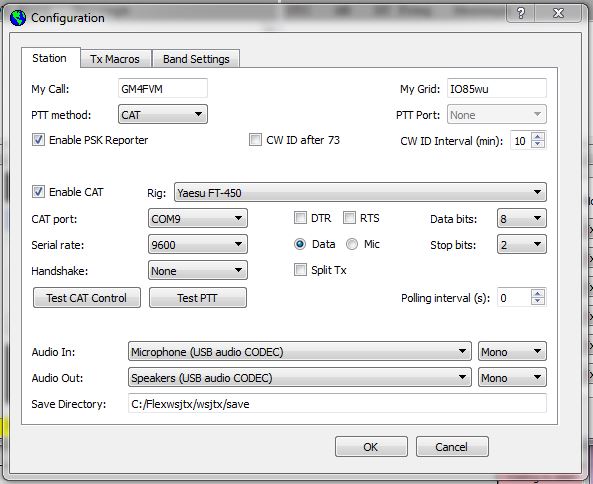Confirm settings with the OK button

coord(371,447)
